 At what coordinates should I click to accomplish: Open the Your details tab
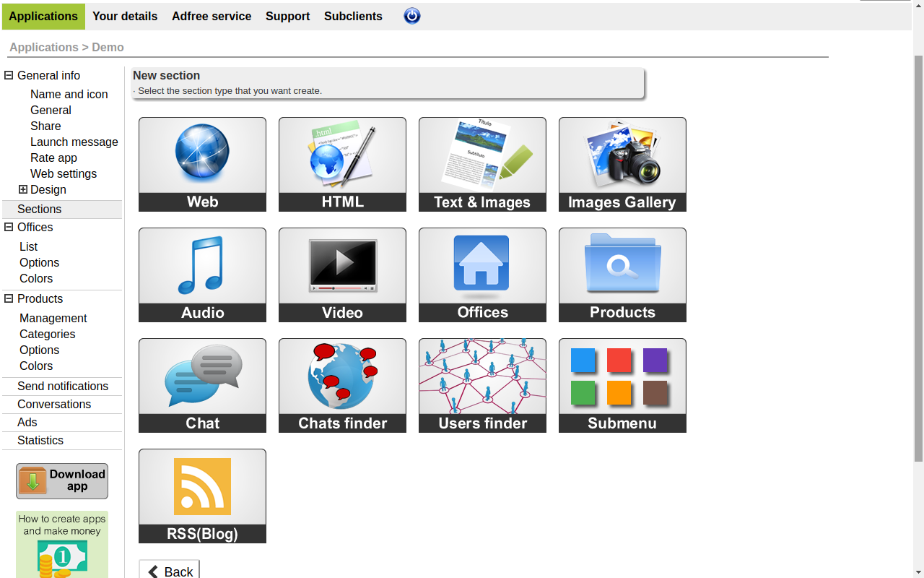pos(125,16)
